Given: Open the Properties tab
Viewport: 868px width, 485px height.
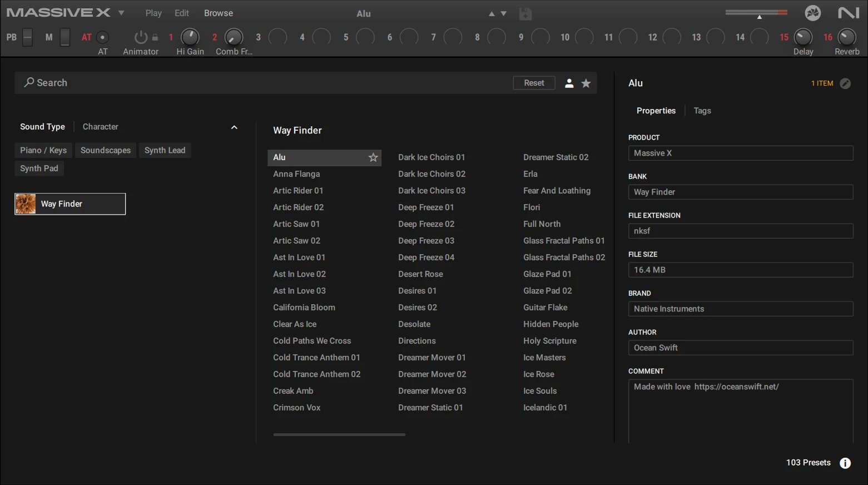Looking at the screenshot, I should 656,111.
